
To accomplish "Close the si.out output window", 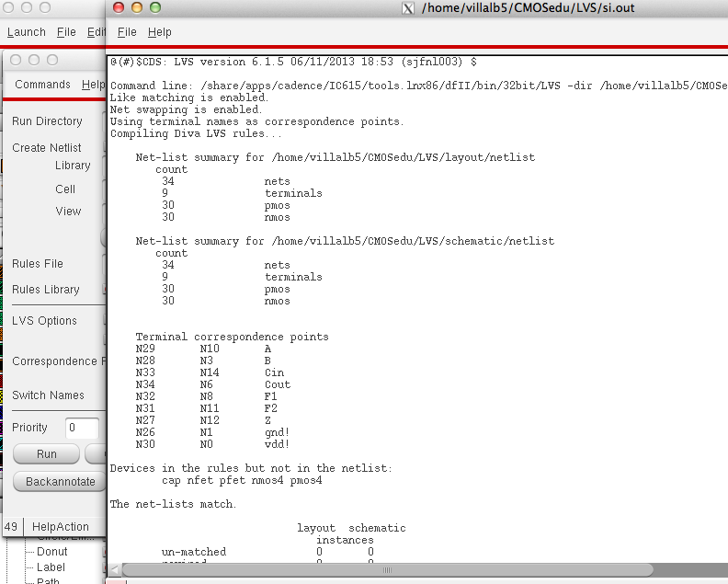I will coord(119,8).
